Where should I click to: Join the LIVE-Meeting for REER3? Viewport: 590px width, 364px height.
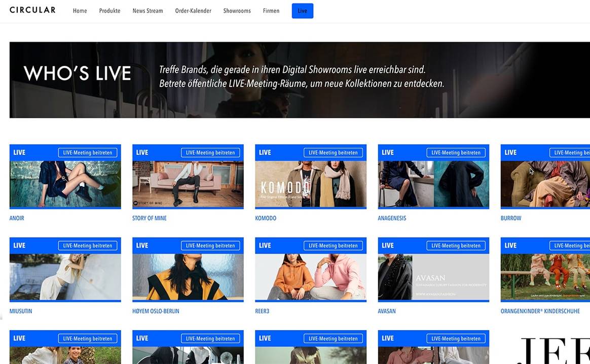(x=333, y=246)
